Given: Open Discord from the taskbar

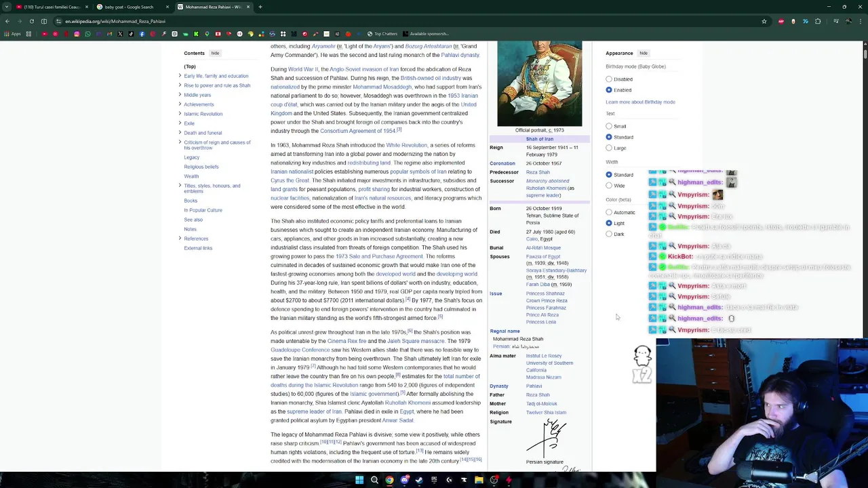Looking at the screenshot, I should (x=404, y=480).
